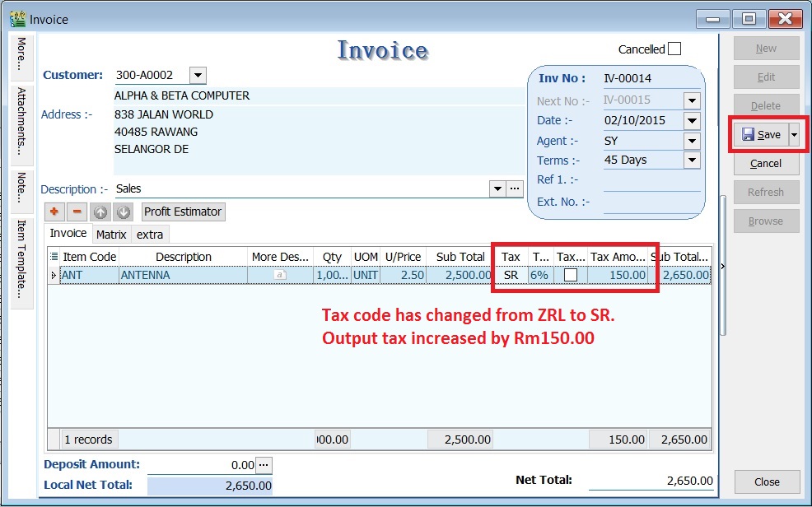Click the move row down arrow icon
812x507 pixels.
pyautogui.click(x=123, y=212)
